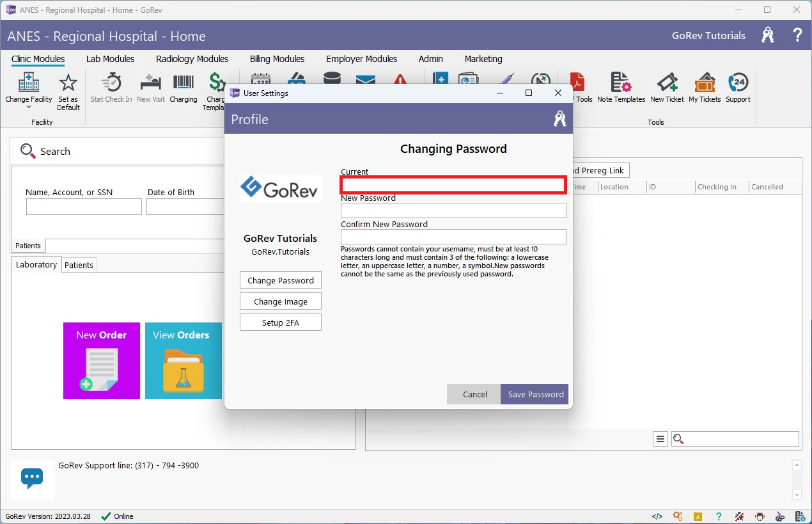The width and height of the screenshot is (812, 524).
Task: Open the 24-hour Support tool
Action: point(738,88)
